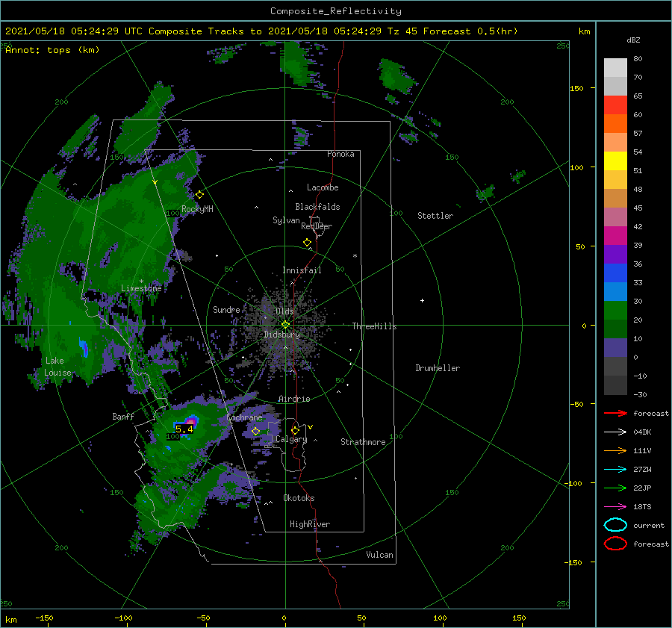Screen dimensions: 672x628
Task: Click the Vulcan label
Action: click(x=379, y=555)
